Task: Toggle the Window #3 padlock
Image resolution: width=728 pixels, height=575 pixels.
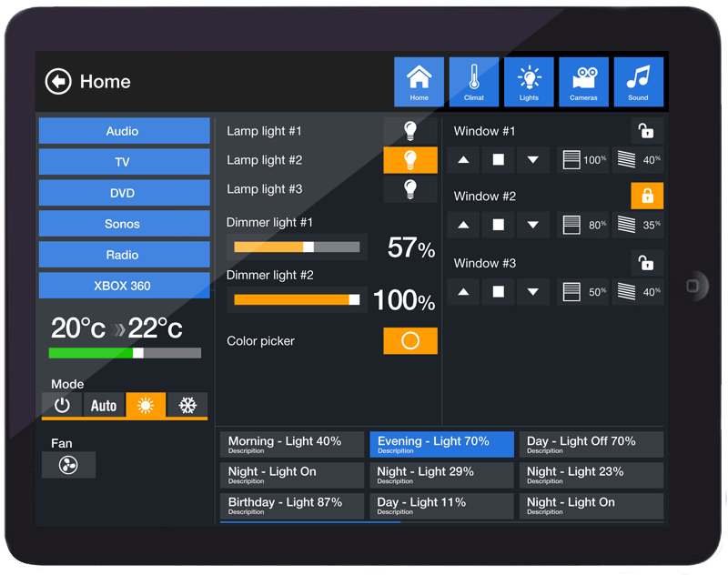Action: (x=647, y=263)
